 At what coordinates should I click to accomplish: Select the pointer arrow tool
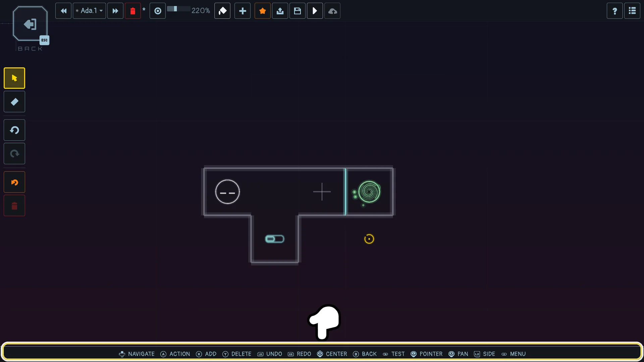[14, 78]
